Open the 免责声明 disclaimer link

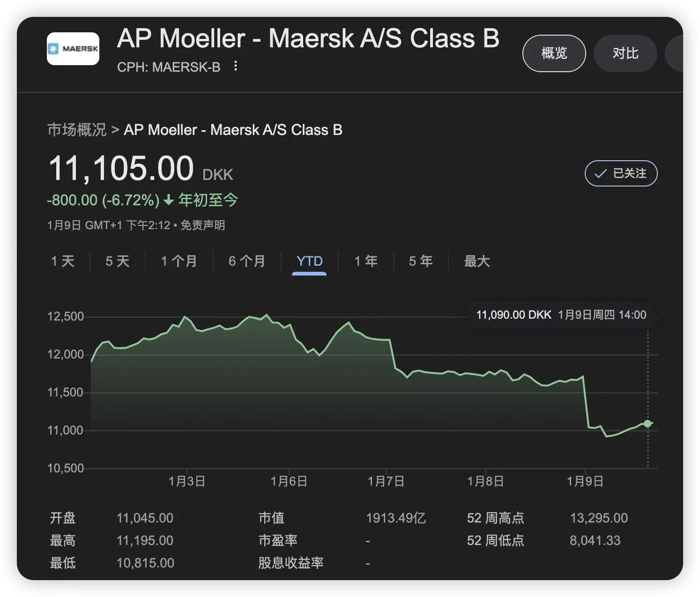(203, 225)
